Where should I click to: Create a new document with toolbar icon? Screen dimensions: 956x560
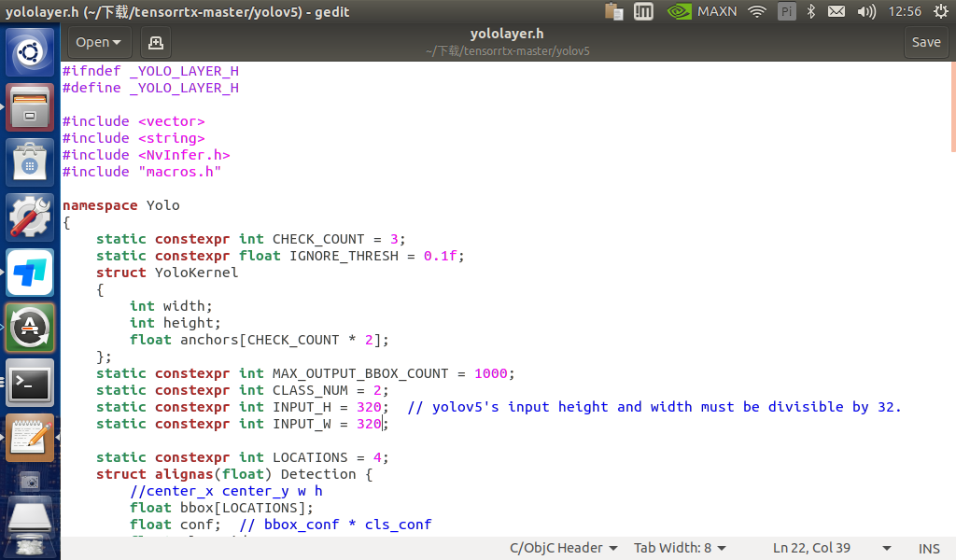tap(156, 42)
